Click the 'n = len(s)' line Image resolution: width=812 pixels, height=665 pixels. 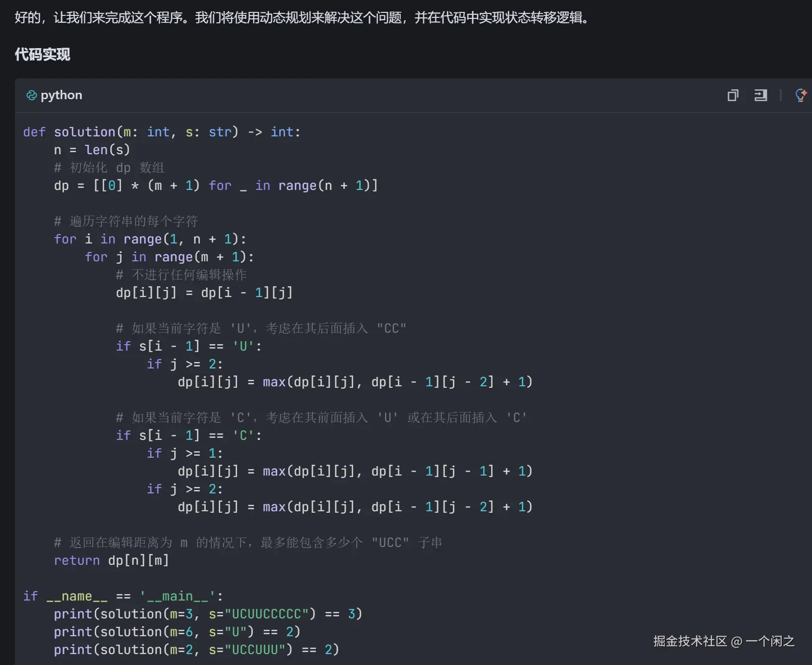pos(92,150)
